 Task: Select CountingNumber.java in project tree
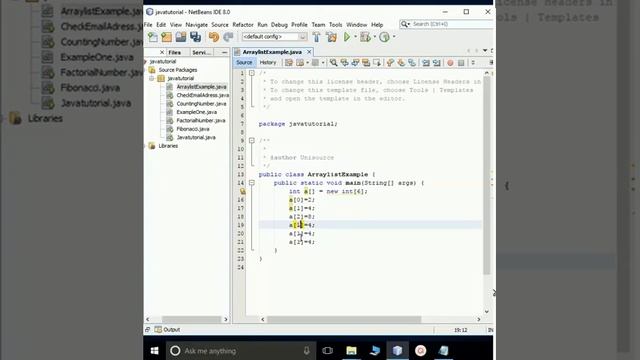click(201, 104)
